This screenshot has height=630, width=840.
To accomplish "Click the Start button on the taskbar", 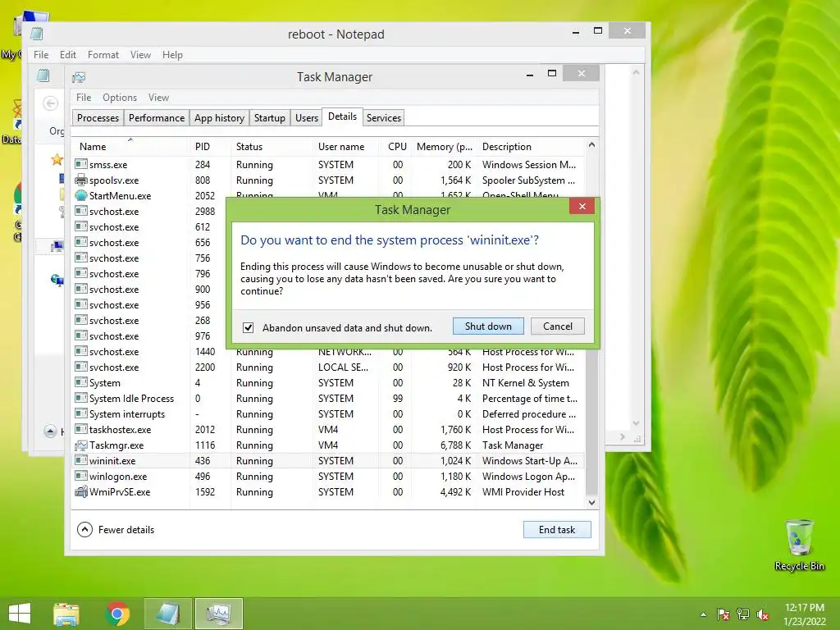I will 20,614.
